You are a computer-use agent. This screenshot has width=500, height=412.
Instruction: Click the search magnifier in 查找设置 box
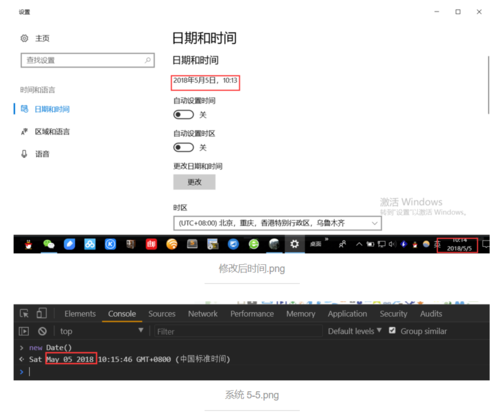tap(148, 60)
